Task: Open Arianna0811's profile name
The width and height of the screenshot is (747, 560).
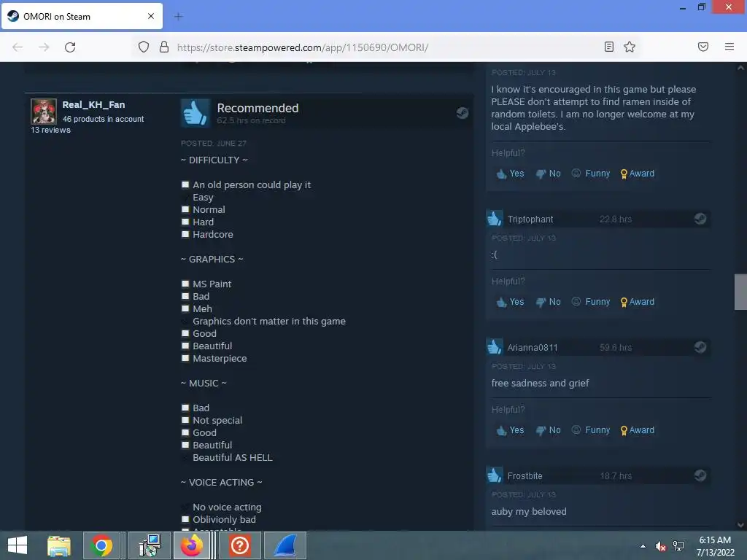Action: coord(532,348)
